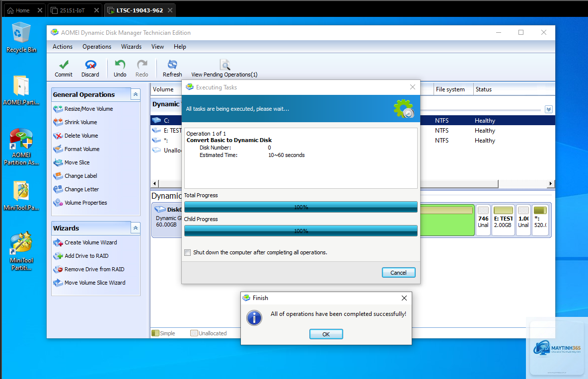Select the *: volume row
Screen dimensions: 588x379
[x=352, y=141]
